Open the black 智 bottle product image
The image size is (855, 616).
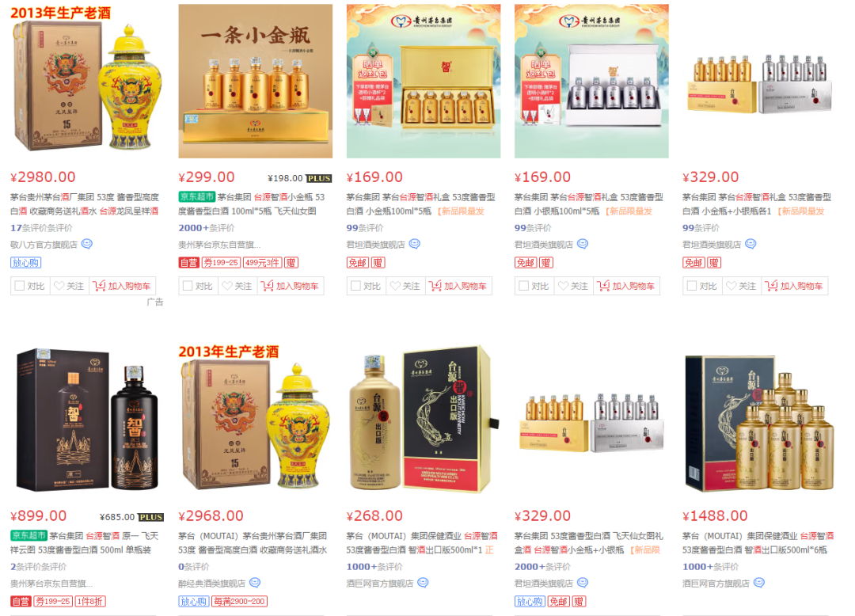[87, 420]
